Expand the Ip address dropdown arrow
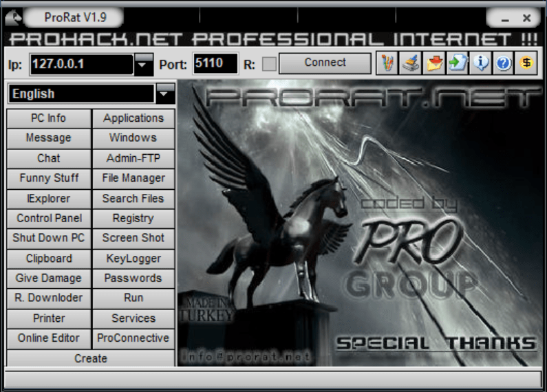 pos(144,65)
